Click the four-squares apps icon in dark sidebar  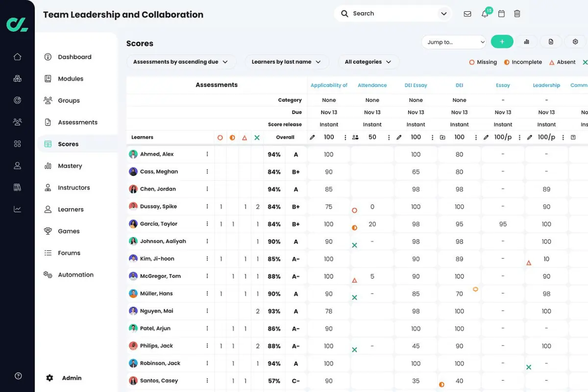click(17, 144)
